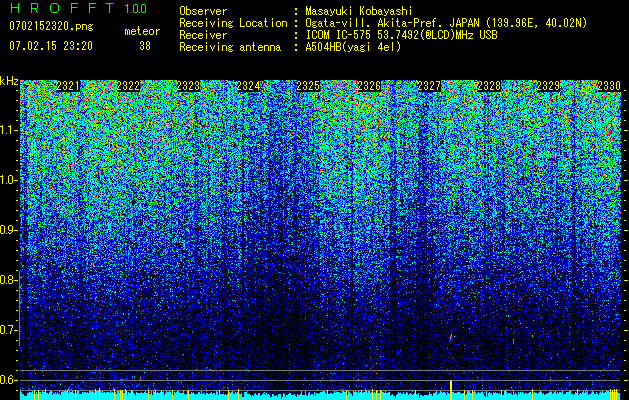The image size is (629, 400).
Task: Click the 2326 time marker
Action: (x=369, y=86)
